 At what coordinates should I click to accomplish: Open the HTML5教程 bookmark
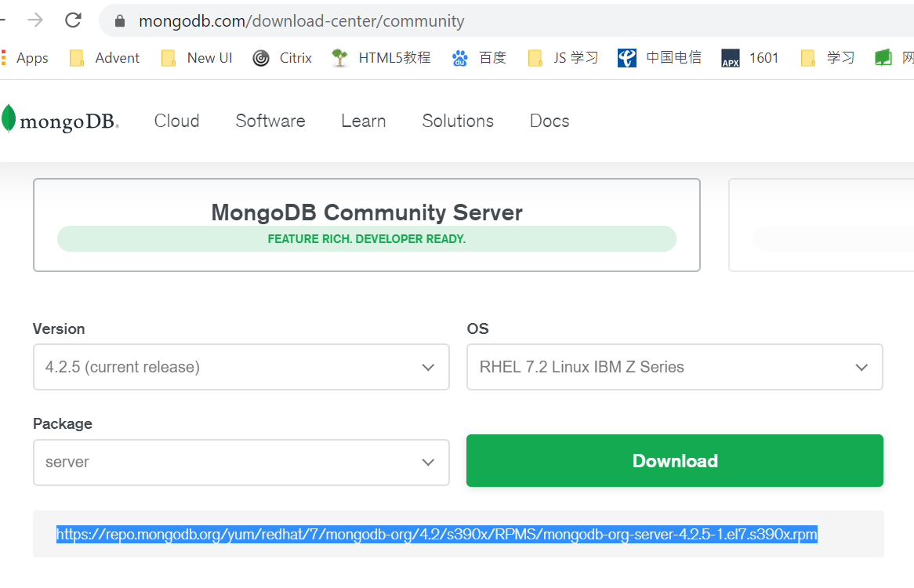381,58
